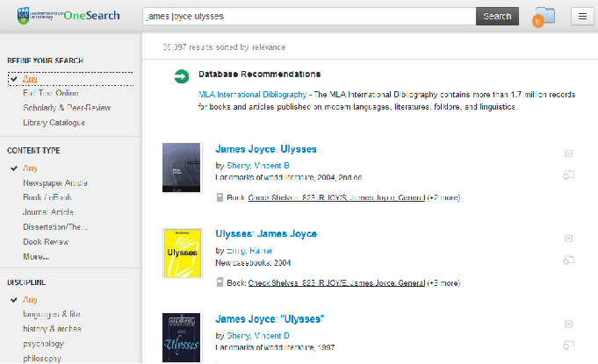
Task: Click 'Database Recommendations' heading
Action: point(260,75)
